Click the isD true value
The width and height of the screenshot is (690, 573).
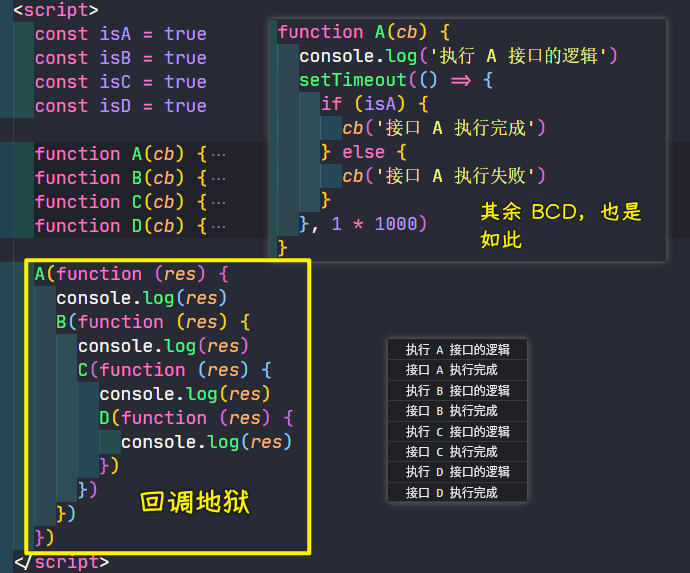pyautogui.click(x=185, y=106)
